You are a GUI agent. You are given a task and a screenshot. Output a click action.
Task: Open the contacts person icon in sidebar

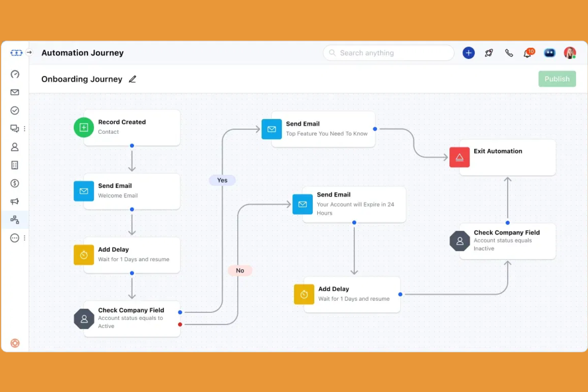tap(15, 147)
